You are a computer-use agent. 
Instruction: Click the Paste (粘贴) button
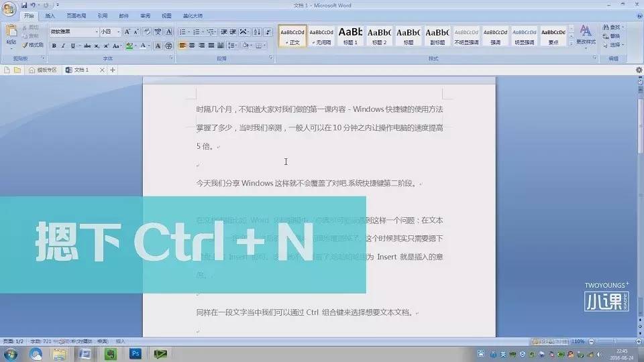point(11,36)
